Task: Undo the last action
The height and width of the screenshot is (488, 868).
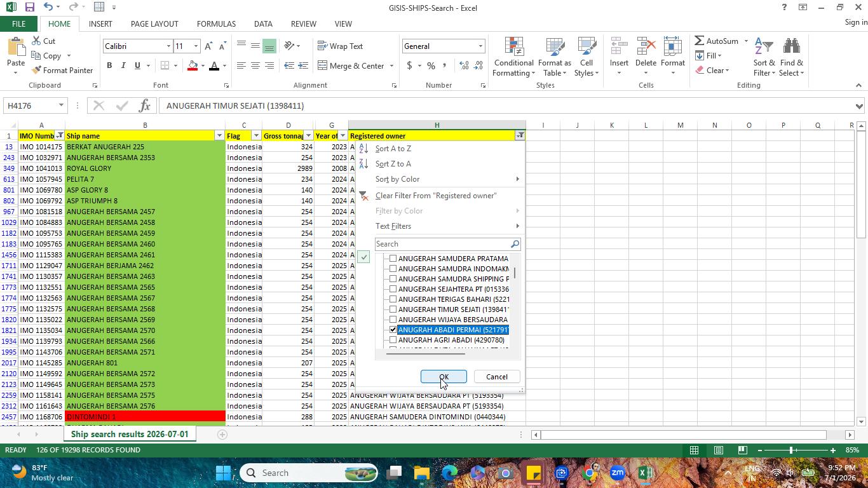Action: point(48,8)
